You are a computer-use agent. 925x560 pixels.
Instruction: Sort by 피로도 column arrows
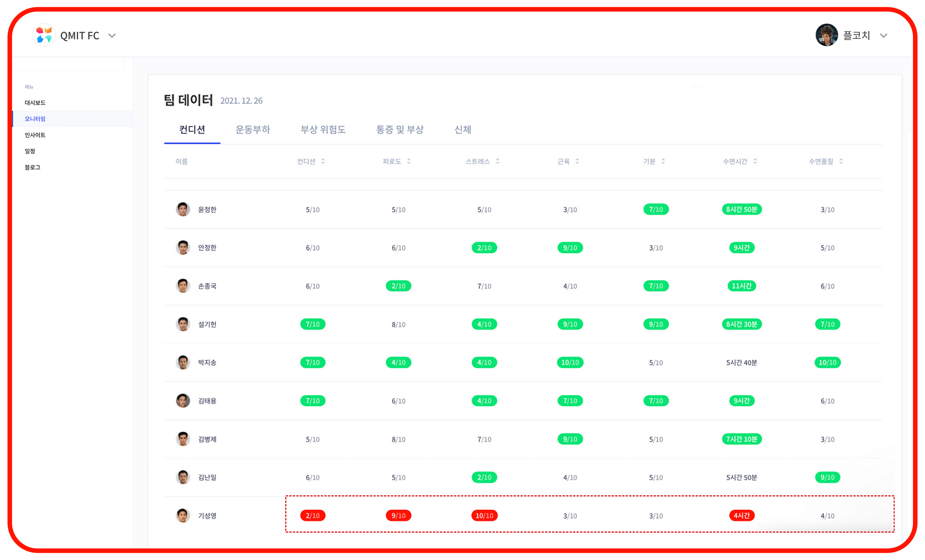[408, 161]
